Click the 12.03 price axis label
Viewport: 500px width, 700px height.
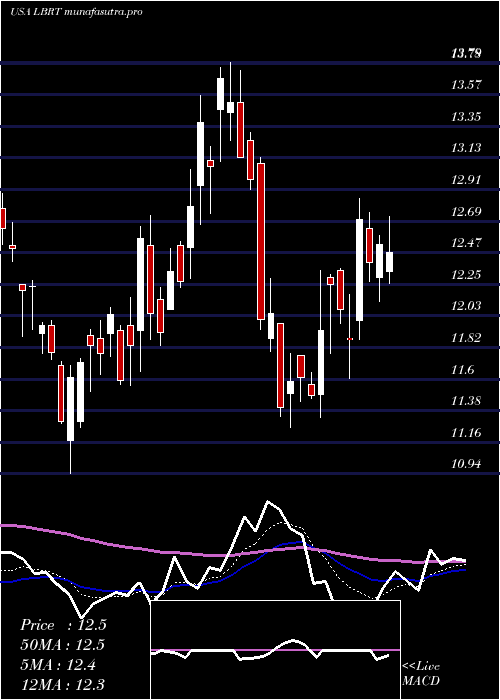point(466,306)
